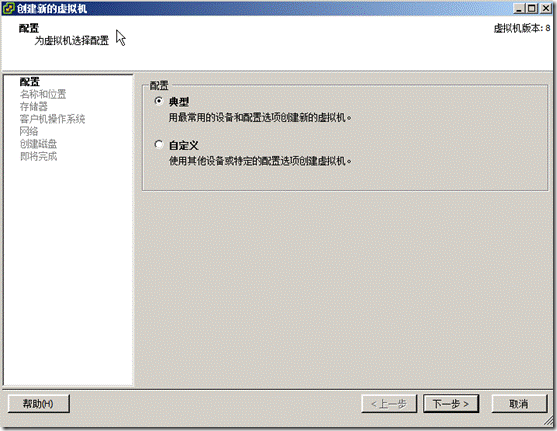Close the 创建新的虚拟机 dialog

[x=546, y=8]
